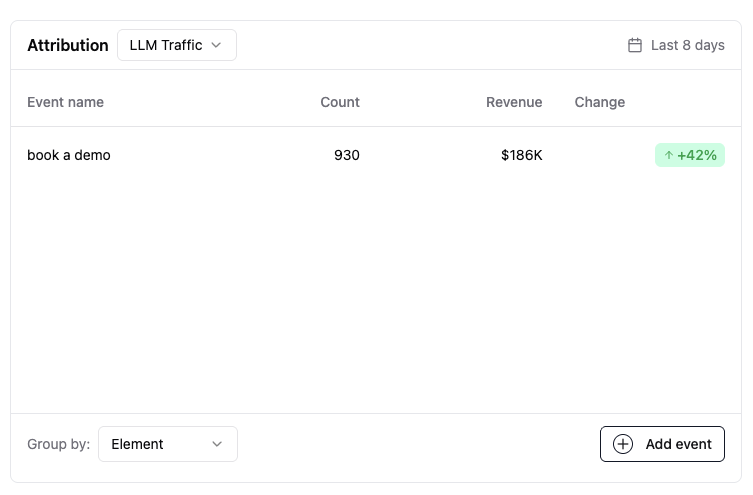The image size is (753, 495).
Task: Open the Element group-by dropdown
Action: click(167, 444)
